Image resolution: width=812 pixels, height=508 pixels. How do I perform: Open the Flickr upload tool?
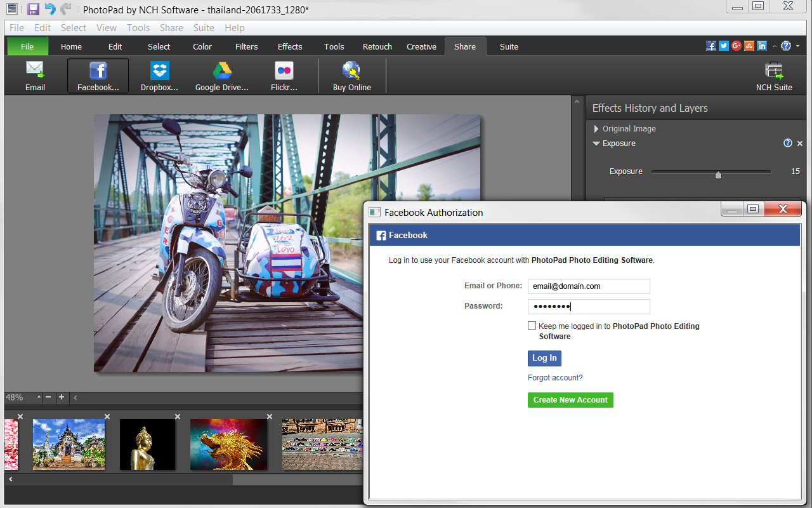click(x=283, y=75)
